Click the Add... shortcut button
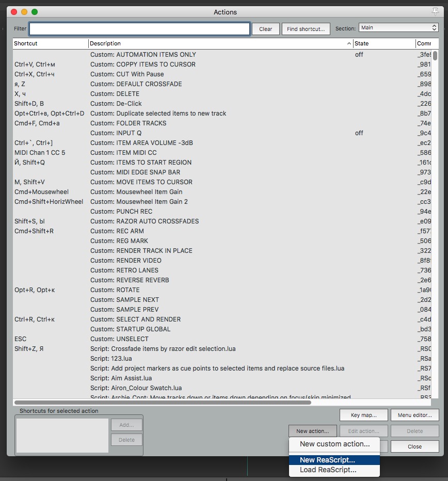Viewport: 448px width, 481px height. 126,425
